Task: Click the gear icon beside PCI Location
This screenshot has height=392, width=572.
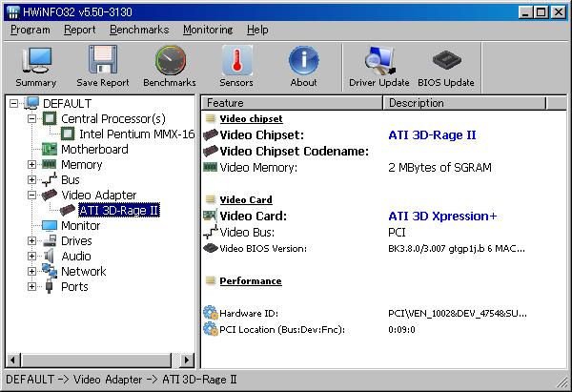Action: pyautogui.click(x=211, y=329)
